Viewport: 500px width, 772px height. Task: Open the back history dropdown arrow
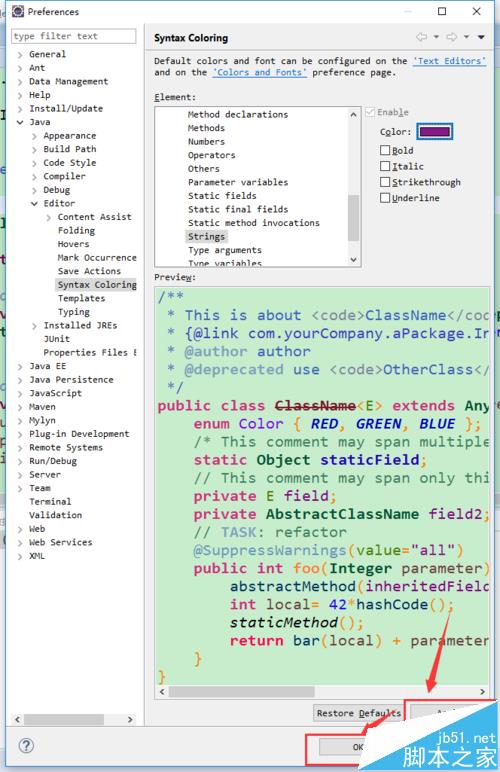(436, 37)
